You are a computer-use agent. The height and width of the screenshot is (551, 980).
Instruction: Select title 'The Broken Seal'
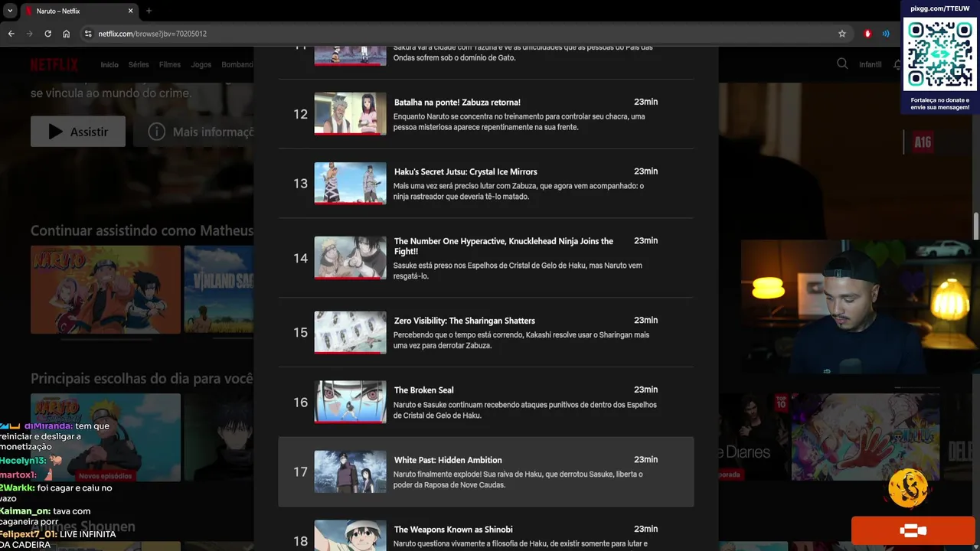424,390
